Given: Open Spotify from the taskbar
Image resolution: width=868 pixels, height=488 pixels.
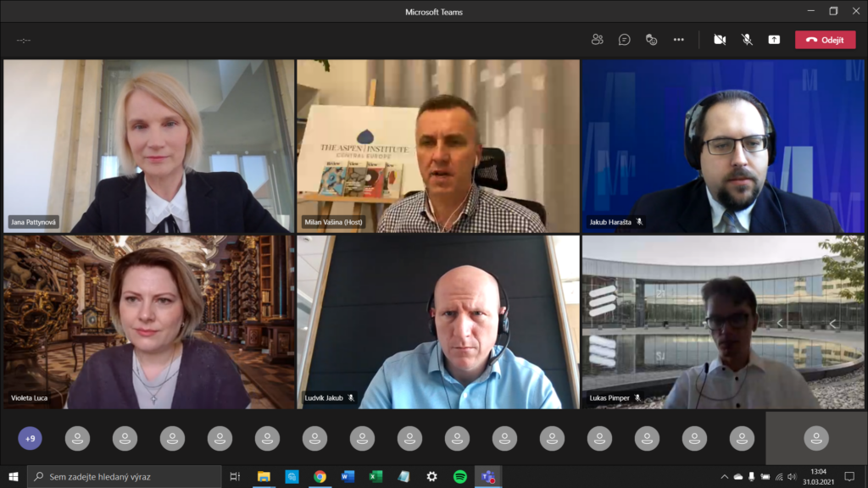Looking at the screenshot, I should click(x=459, y=477).
